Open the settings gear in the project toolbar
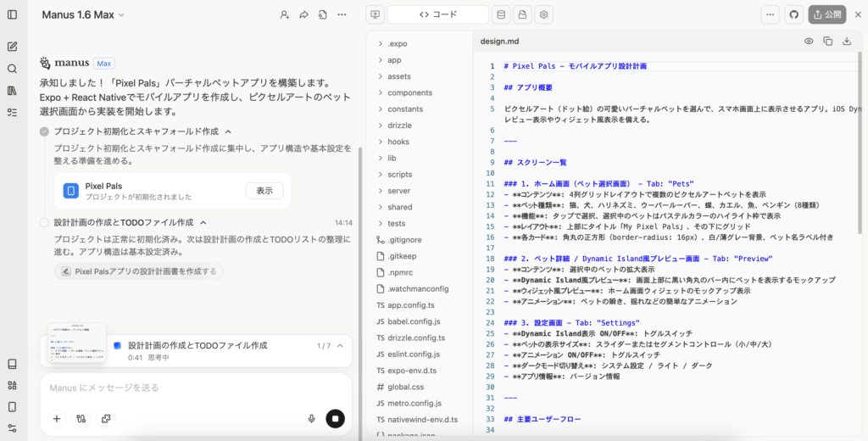868x441 pixels. (x=544, y=14)
